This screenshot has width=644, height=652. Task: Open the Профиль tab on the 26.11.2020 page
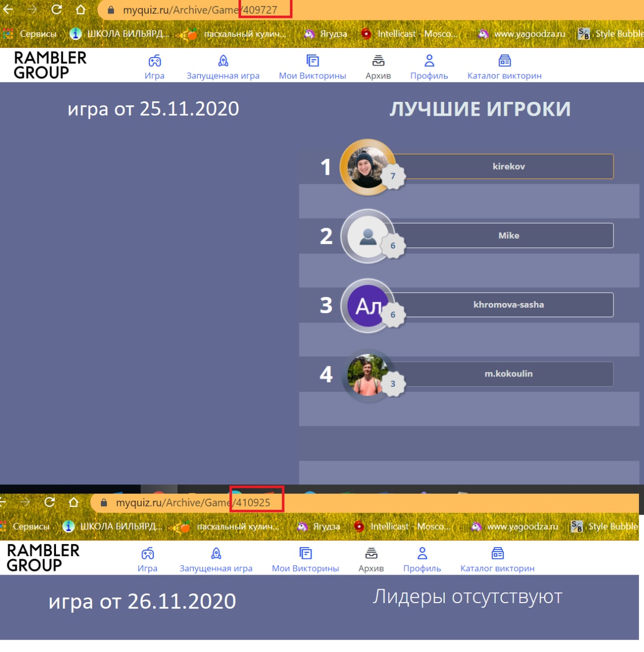pyautogui.click(x=422, y=560)
